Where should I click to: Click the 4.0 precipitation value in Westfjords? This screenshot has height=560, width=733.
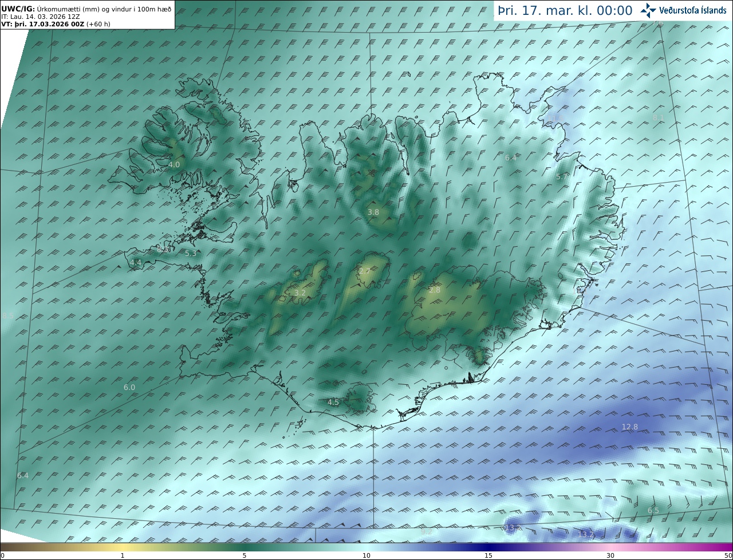tap(174, 164)
